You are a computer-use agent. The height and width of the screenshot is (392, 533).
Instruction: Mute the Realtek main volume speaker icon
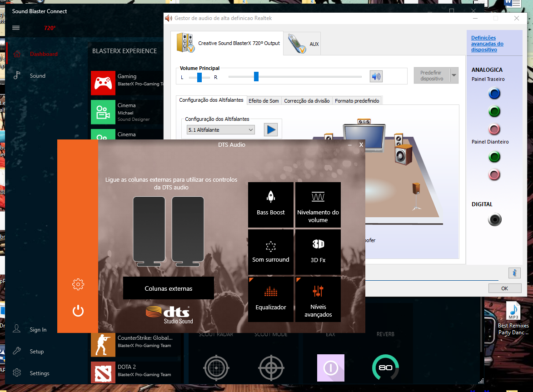pos(376,76)
